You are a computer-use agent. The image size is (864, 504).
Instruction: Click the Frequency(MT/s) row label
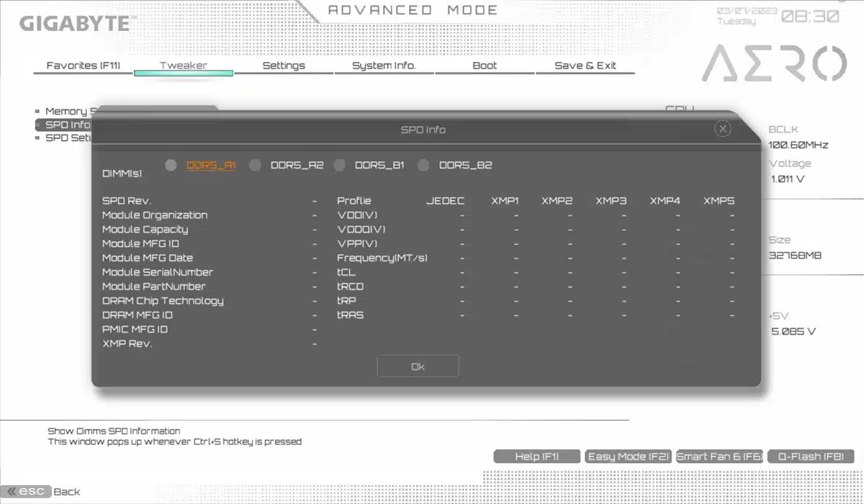(x=382, y=258)
